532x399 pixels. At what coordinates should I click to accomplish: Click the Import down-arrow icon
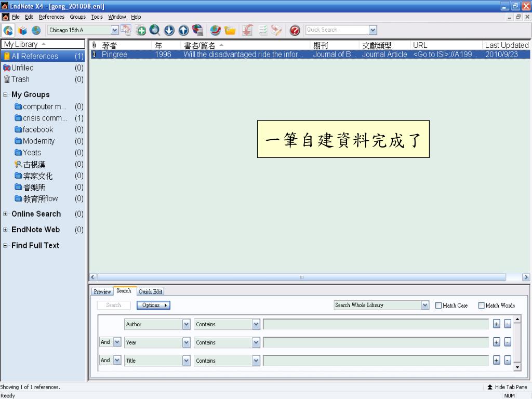tap(169, 30)
